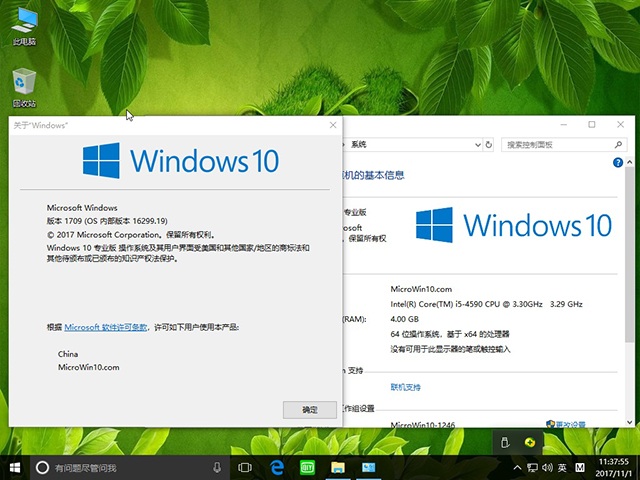Screen dimensions: 640x480
Task: Click the search magnifier in System window
Action: (x=618, y=144)
